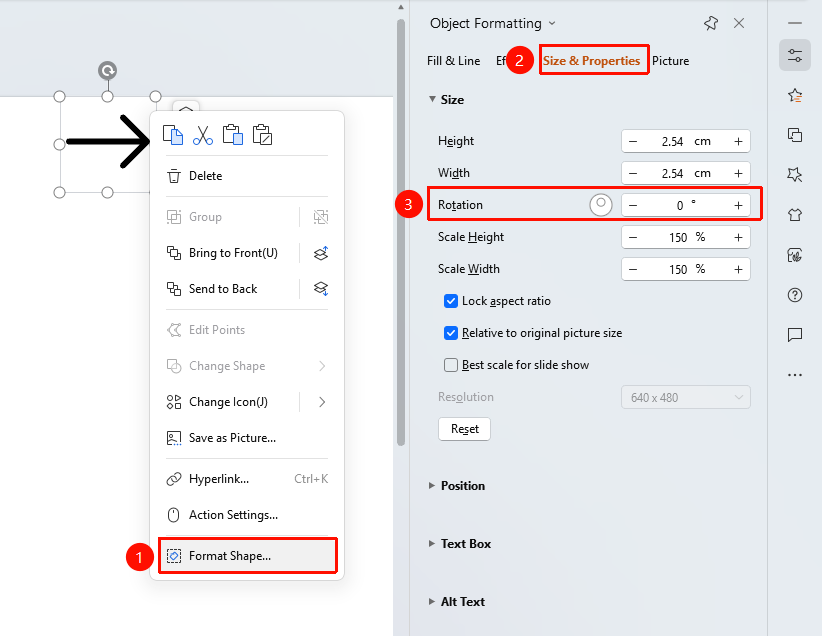The width and height of the screenshot is (822, 636).
Task: Toggle Relative to original picture size checkbox
Action: [x=451, y=333]
